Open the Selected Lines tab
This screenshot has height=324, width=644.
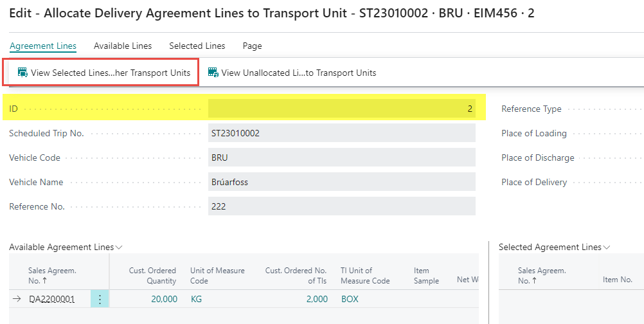[x=197, y=46]
